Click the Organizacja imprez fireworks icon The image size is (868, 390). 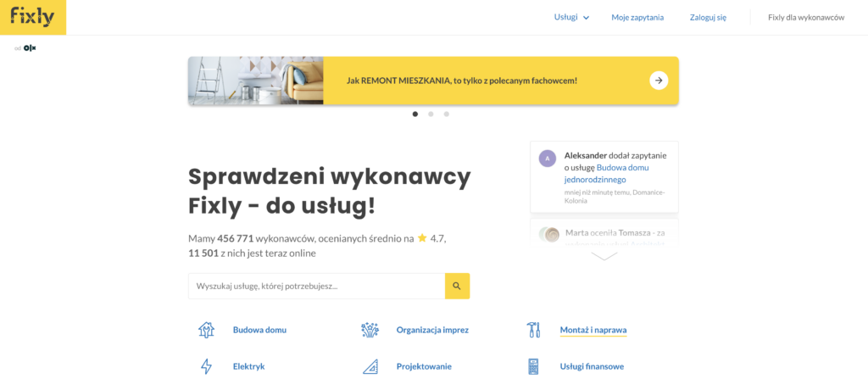point(370,330)
